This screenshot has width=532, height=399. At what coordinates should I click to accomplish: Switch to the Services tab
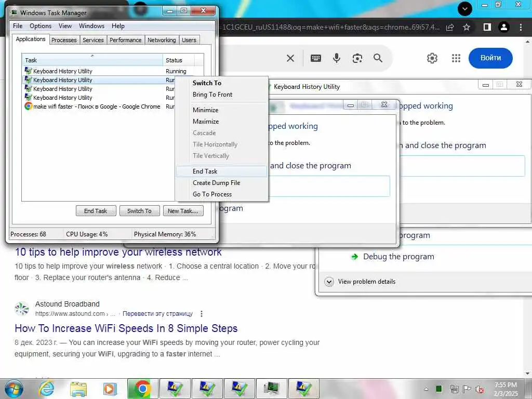tap(93, 40)
